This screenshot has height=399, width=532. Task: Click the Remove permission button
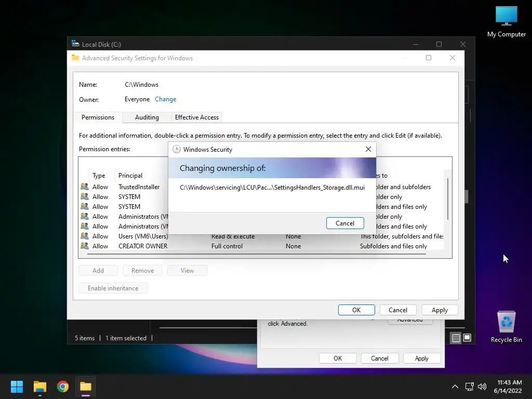tap(142, 270)
